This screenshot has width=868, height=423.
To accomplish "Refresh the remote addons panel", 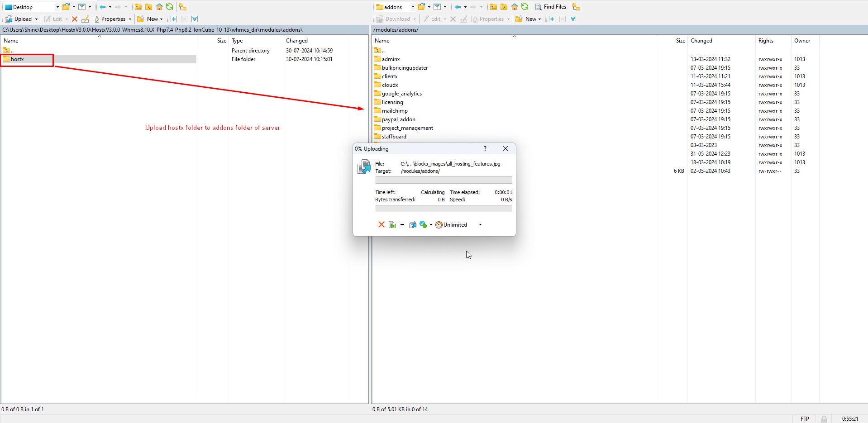I will (525, 7).
